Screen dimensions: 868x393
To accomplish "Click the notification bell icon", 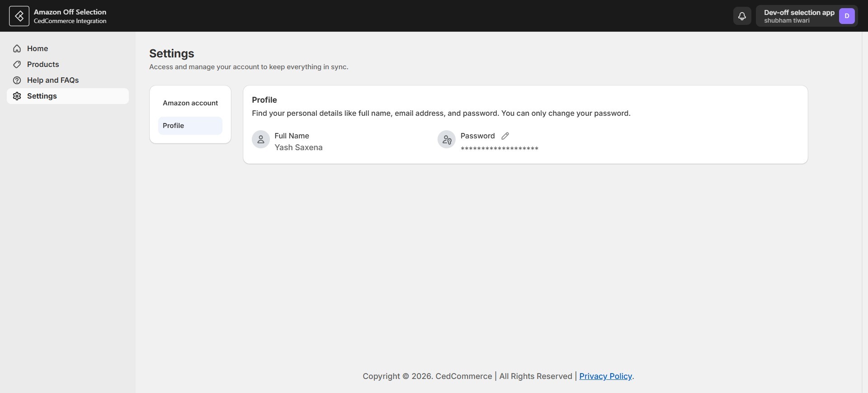I will point(742,16).
